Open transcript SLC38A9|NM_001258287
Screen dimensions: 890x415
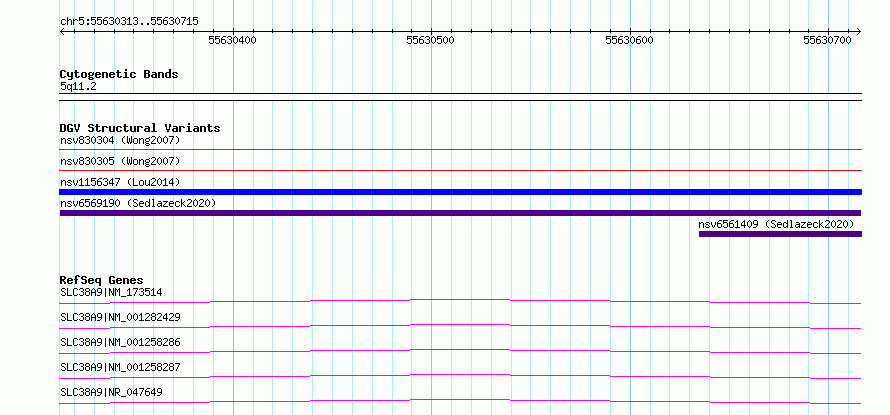[x=120, y=368]
